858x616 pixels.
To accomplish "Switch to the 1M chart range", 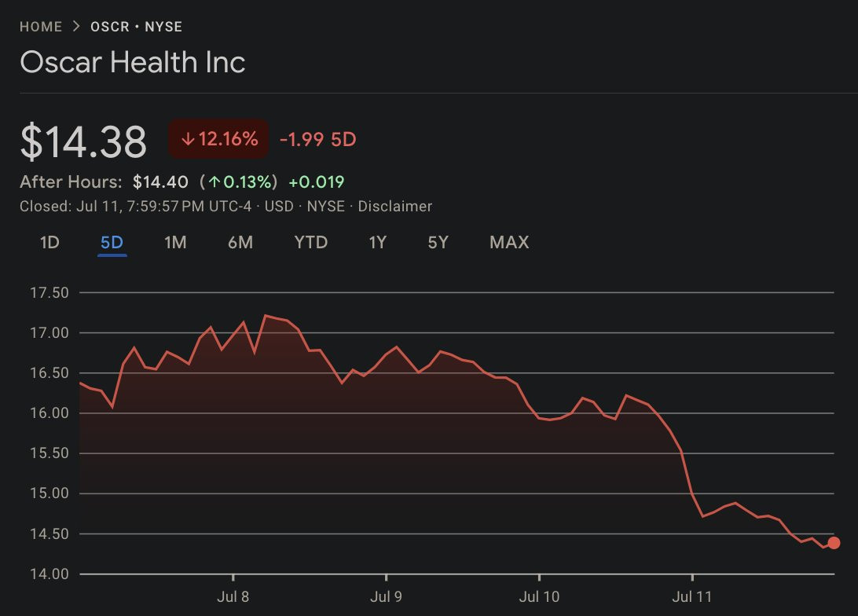I will 175,243.
